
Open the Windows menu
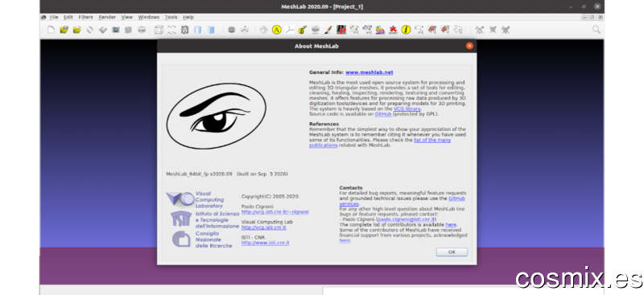[x=149, y=17]
